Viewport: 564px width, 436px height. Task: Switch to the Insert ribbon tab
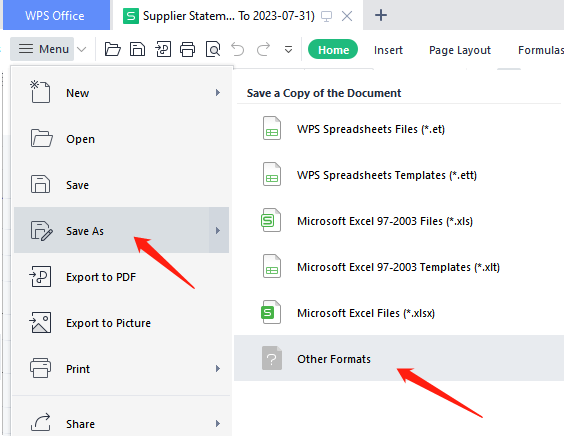point(388,50)
